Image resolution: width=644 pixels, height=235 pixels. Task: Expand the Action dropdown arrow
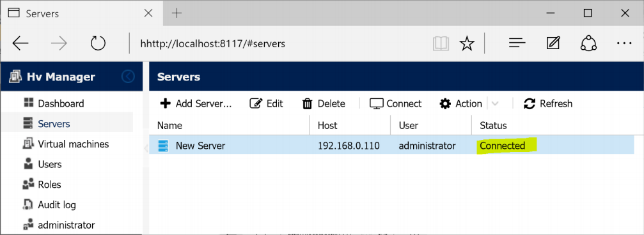pyautogui.click(x=495, y=103)
